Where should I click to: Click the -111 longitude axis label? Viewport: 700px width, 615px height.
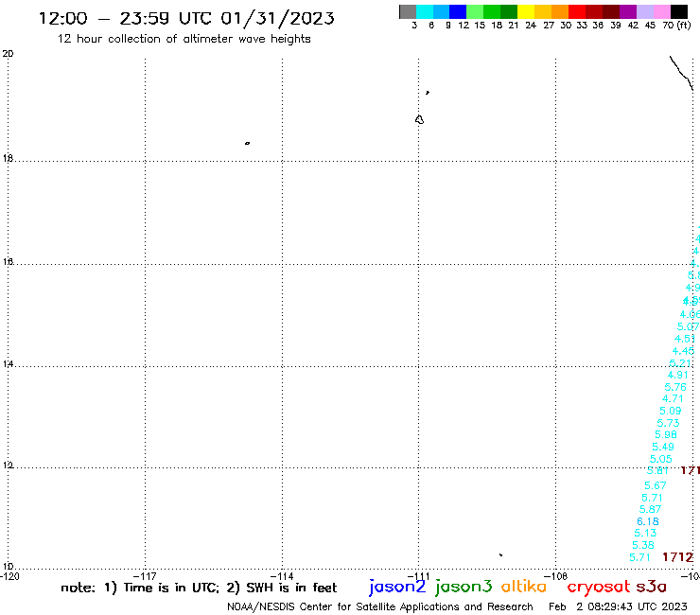click(418, 576)
